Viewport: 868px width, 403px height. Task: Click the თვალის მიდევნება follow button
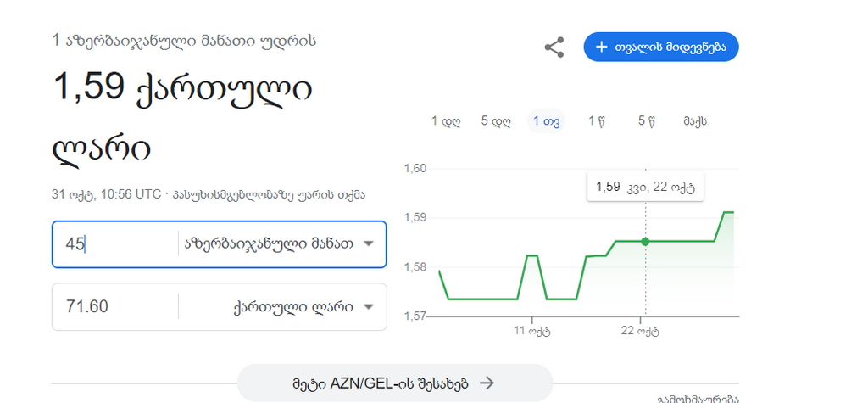pos(661,48)
